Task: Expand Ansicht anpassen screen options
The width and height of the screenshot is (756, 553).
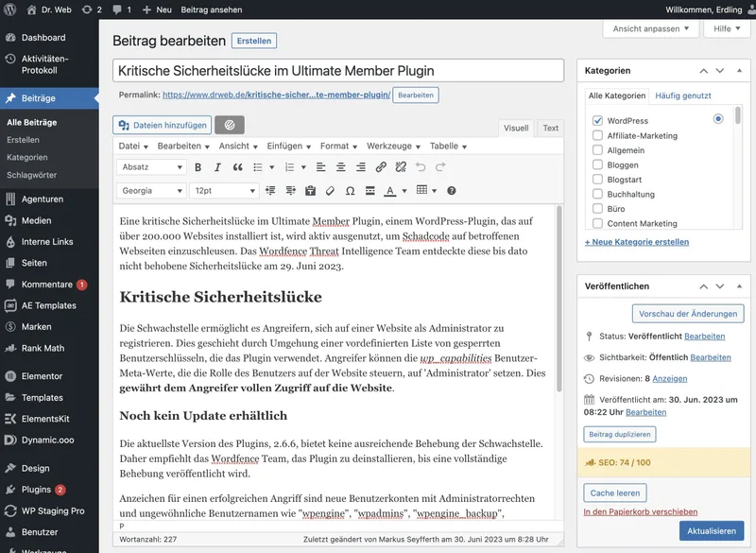Action: pos(650,29)
